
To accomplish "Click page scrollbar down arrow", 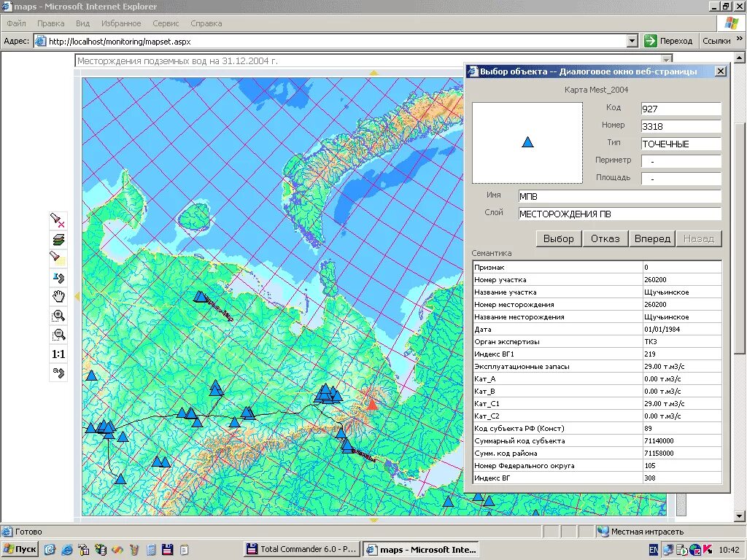I will (x=740, y=516).
